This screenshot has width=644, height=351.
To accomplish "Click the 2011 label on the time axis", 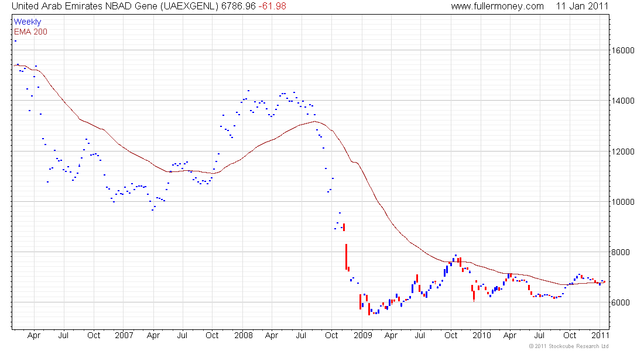I will (601, 335).
